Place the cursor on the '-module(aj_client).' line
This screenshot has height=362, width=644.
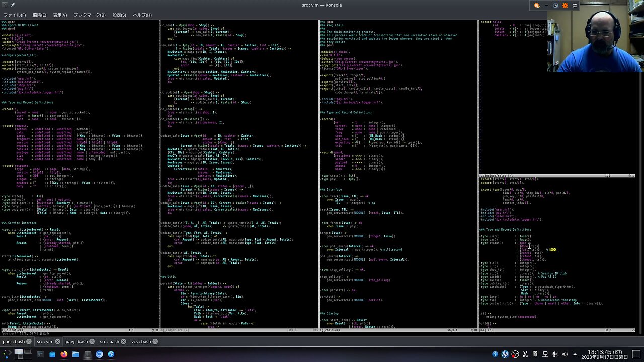click(x=17, y=35)
